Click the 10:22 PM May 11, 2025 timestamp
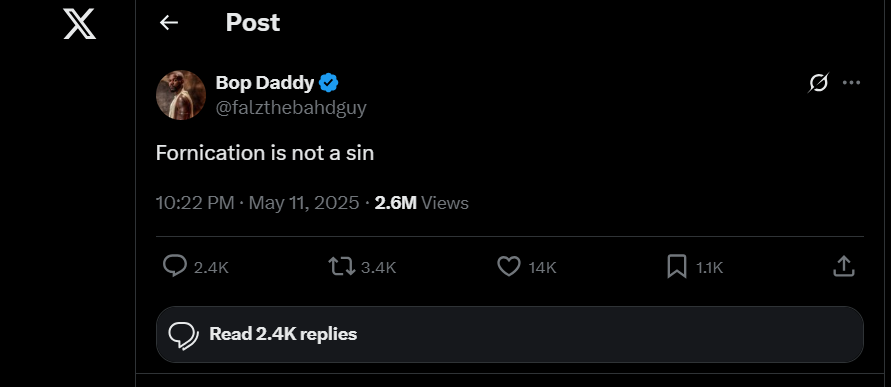Screen dimensions: 891x387 (257, 203)
